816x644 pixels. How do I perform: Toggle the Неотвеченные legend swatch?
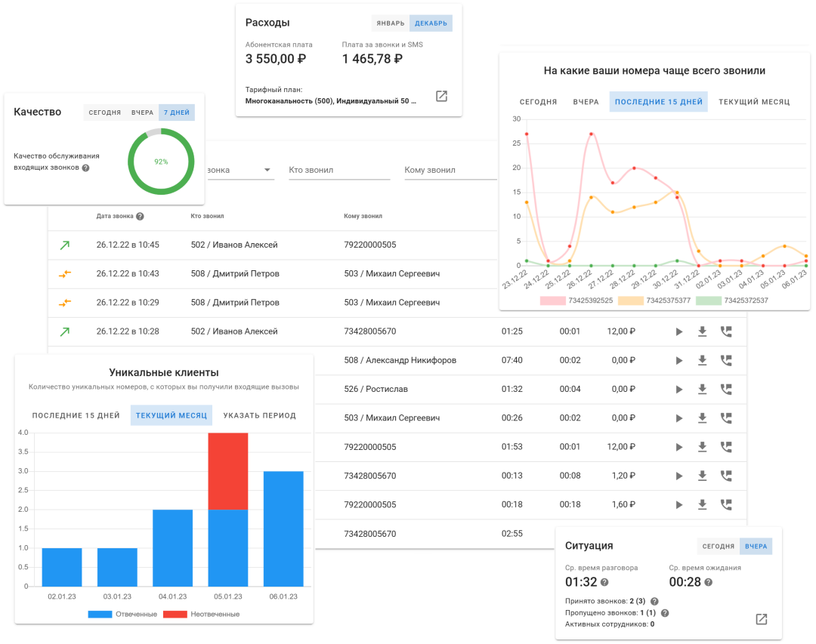(175, 615)
